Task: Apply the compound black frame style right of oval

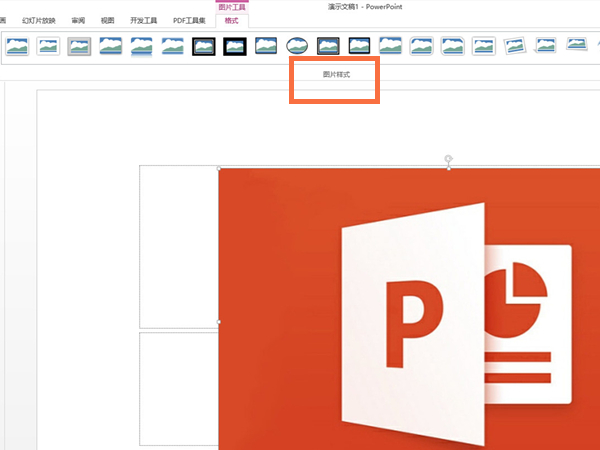Action: [x=328, y=46]
